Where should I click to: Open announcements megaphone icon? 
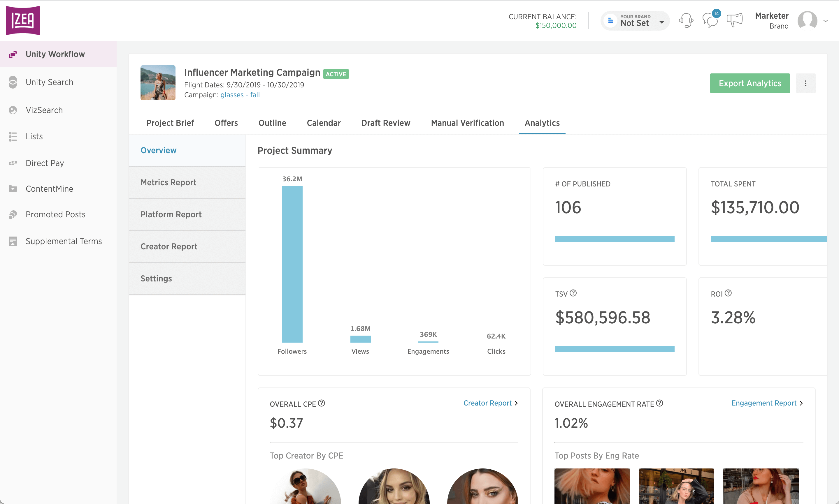734,20
